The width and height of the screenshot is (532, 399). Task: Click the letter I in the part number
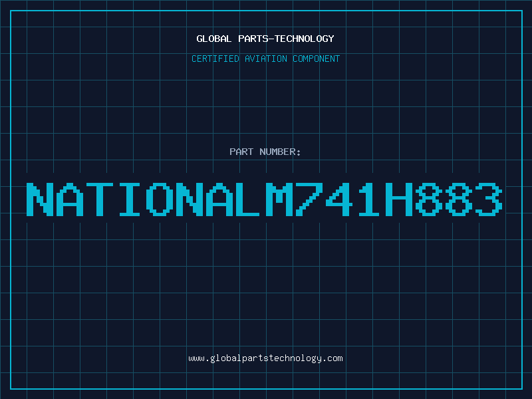point(130,199)
